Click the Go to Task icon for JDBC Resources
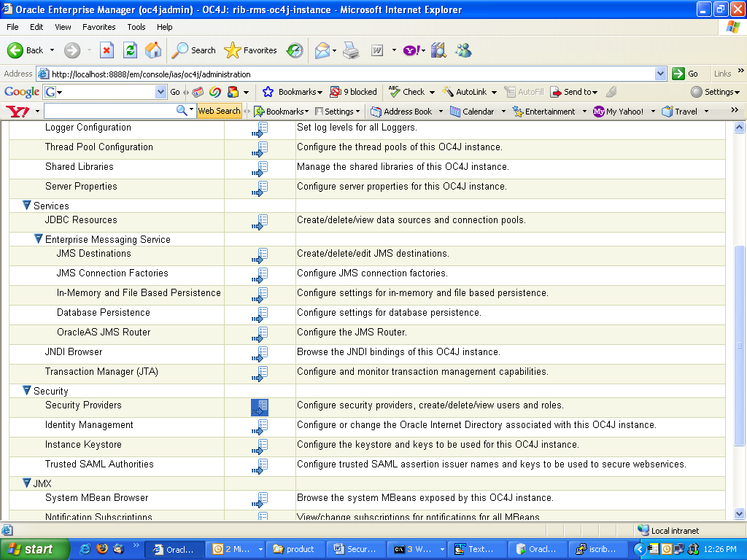 click(x=260, y=222)
